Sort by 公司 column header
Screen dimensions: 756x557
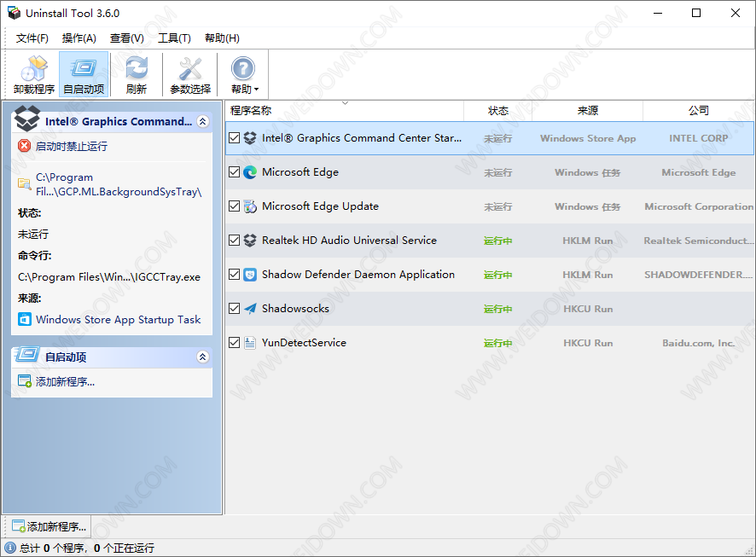pyautogui.click(x=699, y=111)
